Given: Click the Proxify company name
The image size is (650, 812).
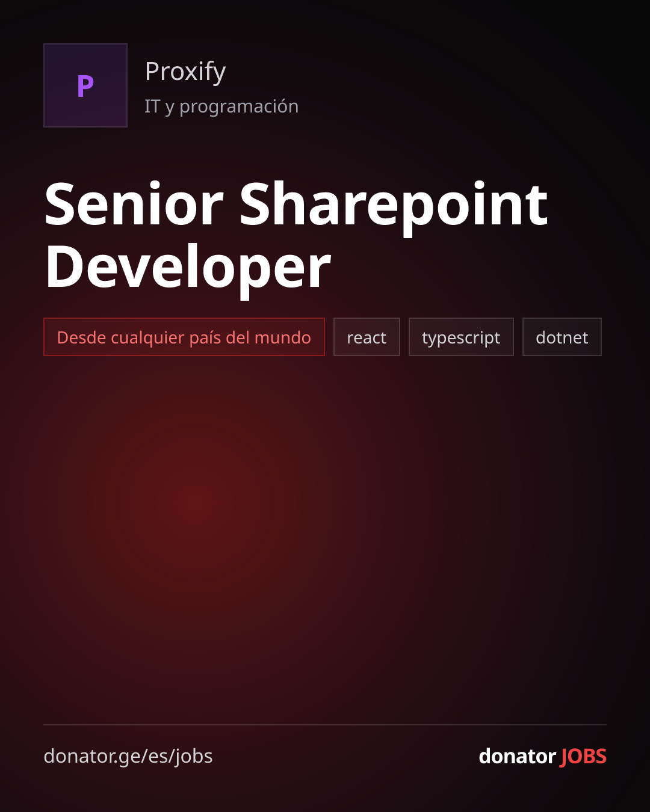Looking at the screenshot, I should point(185,72).
